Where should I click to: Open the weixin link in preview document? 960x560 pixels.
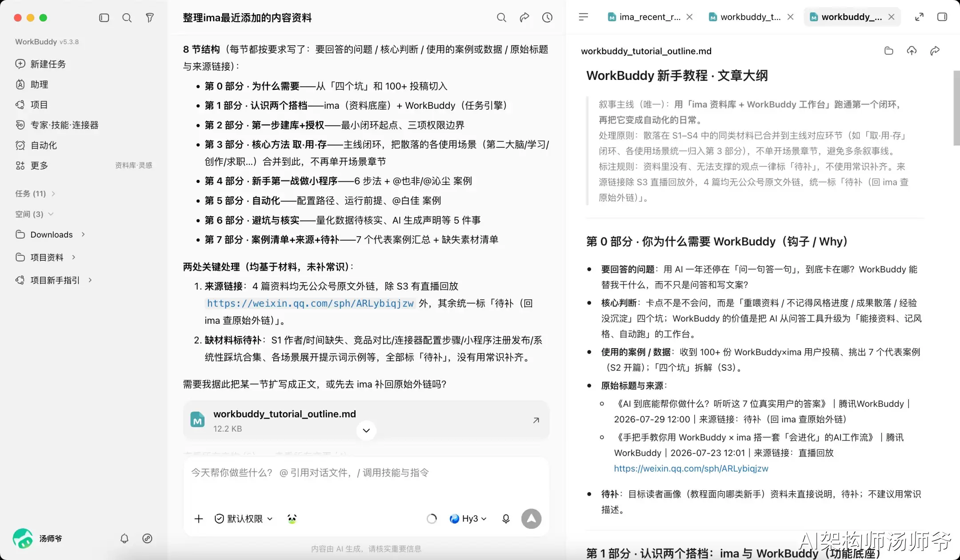(x=691, y=469)
